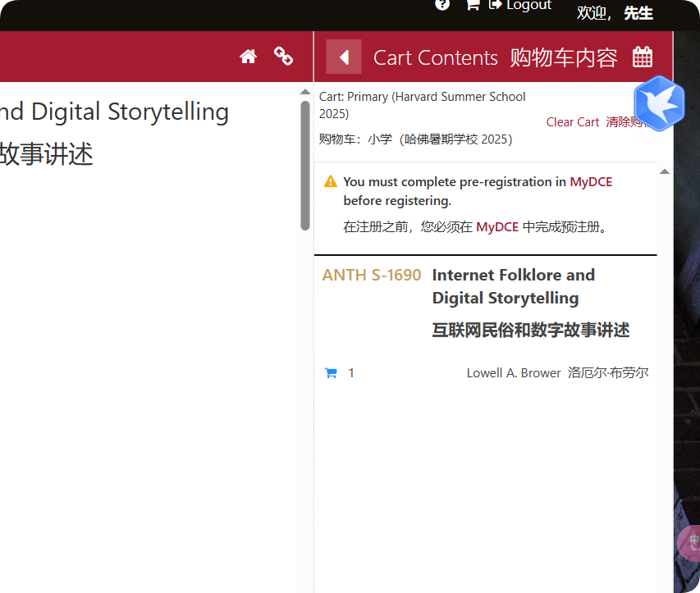Click the pink floating language icon
700x593 pixels.
[691, 542]
